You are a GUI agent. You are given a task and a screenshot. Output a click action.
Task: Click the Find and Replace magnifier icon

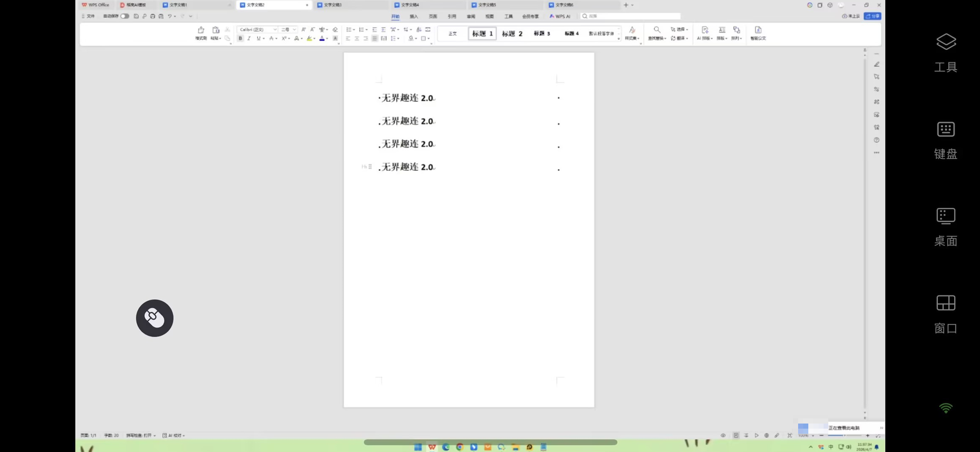pos(657,30)
